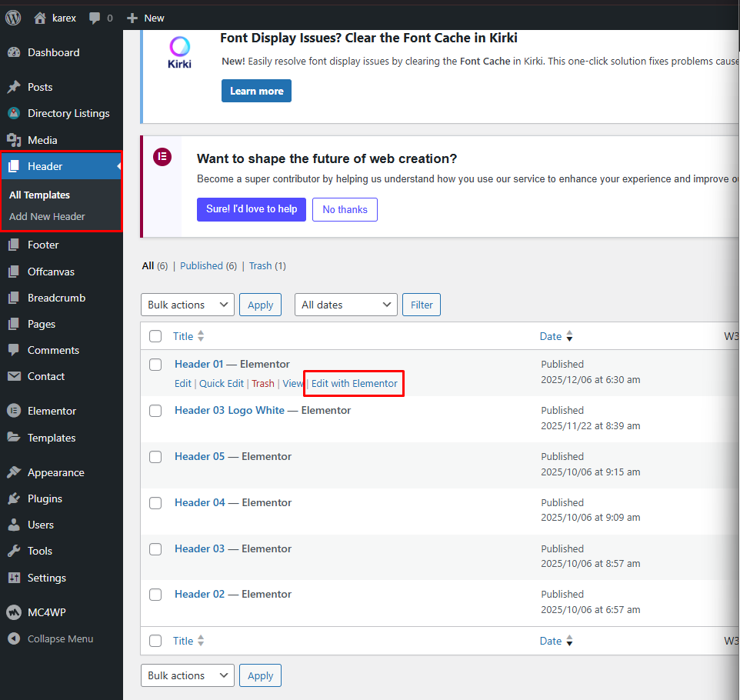Sort the table by the Date column
The width and height of the screenshot is (740, 700).
(551, 336)
